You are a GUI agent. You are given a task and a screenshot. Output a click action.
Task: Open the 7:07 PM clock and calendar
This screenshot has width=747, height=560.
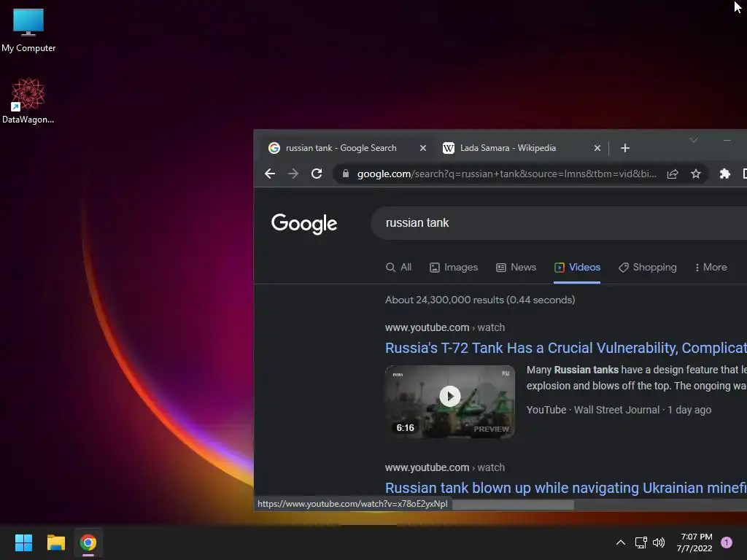coord(694,542)
